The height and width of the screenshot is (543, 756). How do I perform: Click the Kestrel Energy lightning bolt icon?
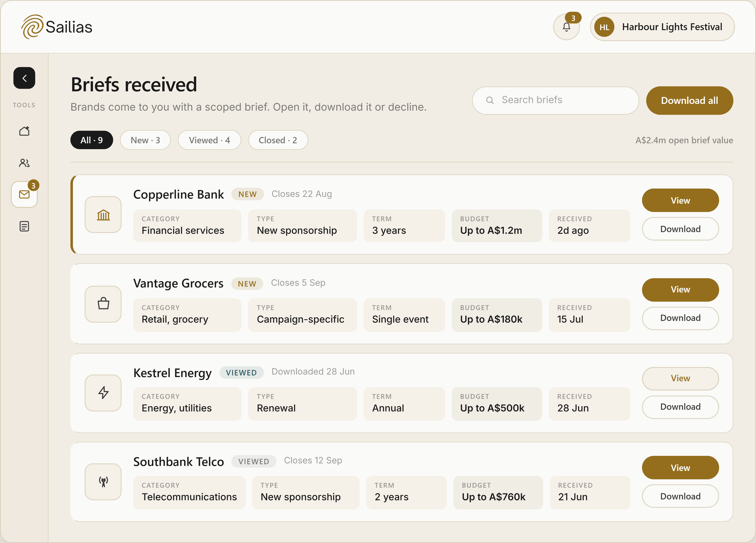pos(103,393)
